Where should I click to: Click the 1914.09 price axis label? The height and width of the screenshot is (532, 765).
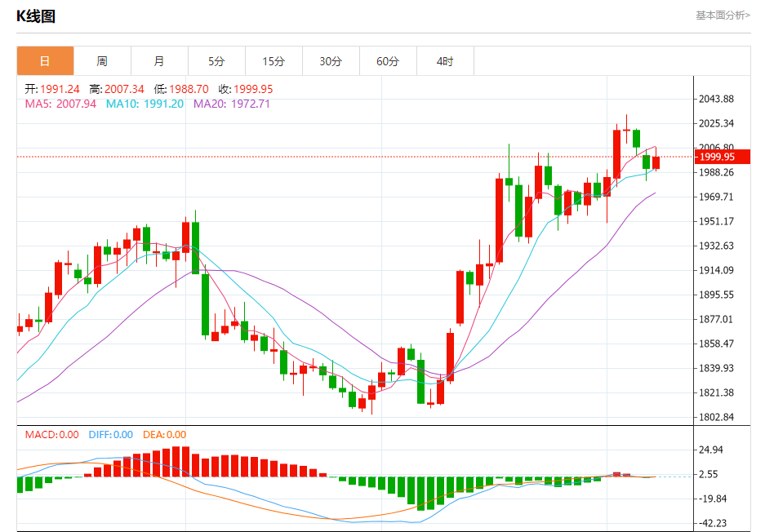tap(716, 270)
